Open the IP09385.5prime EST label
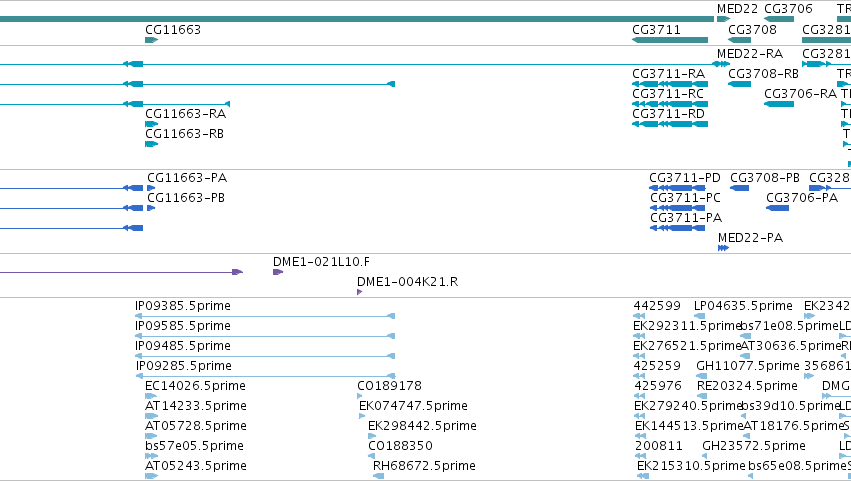The width and height of the screenshot is (851, 481). pyautogui.click(x=183, y=306)
